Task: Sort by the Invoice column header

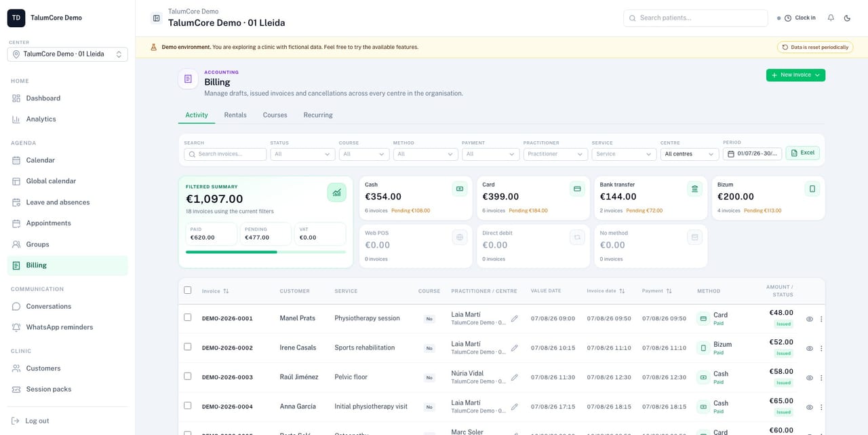Action: click(x=216, y=291)
